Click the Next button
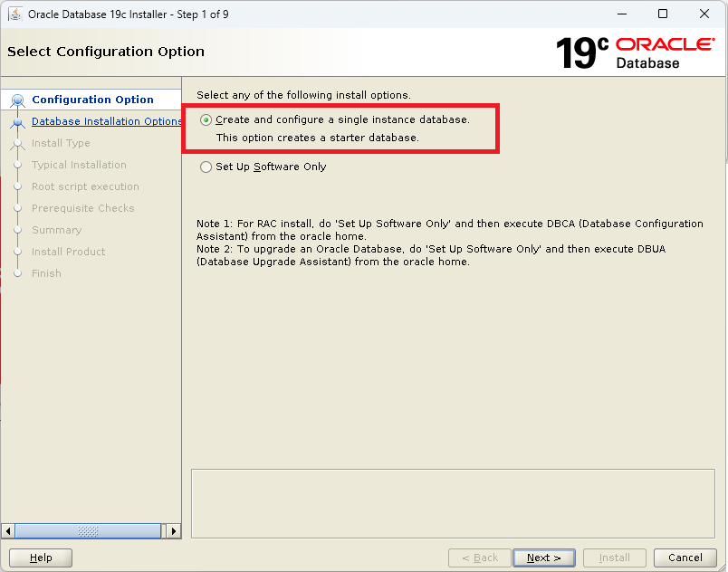This screenshot has height=572, width=728. pyautogui.click(x=543, y=558)
